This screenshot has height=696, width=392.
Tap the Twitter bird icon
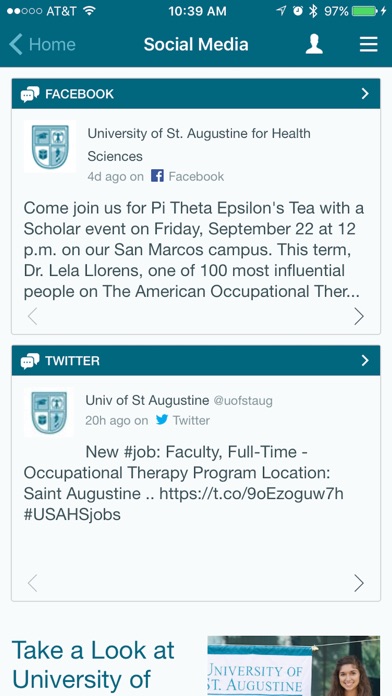pyautogui.click(x=162, y=419)
